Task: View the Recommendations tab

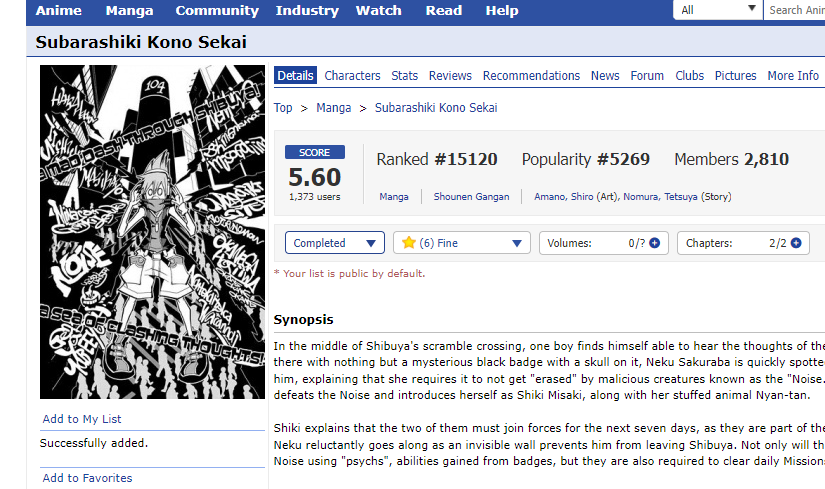Action: pos(531,76)
